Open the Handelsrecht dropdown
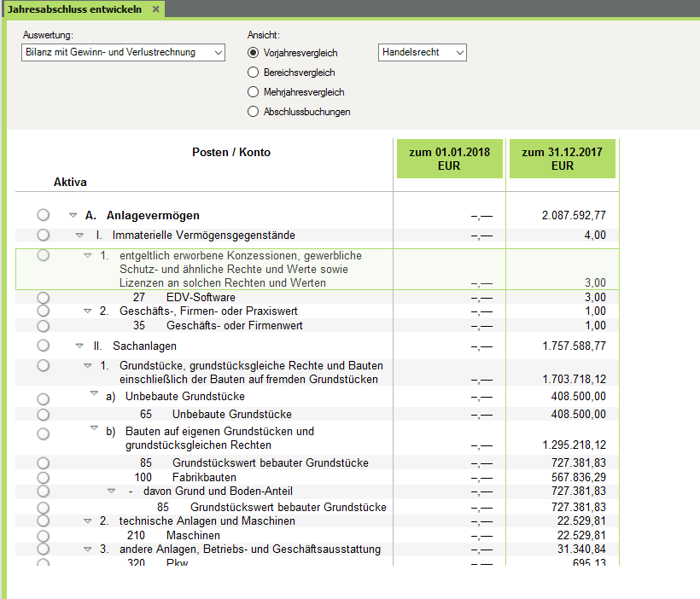 tap(423, 53)
